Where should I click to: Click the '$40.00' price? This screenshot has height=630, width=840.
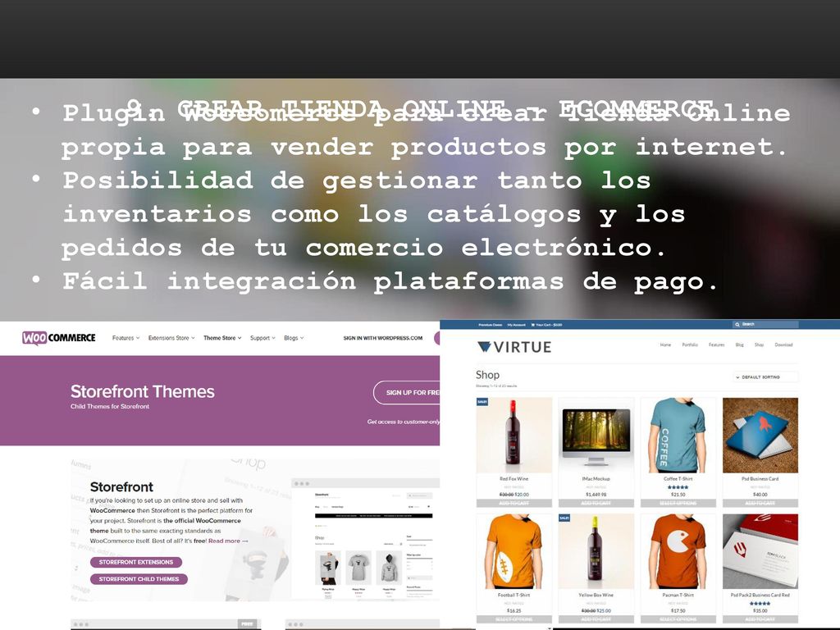tap(760, 495)
